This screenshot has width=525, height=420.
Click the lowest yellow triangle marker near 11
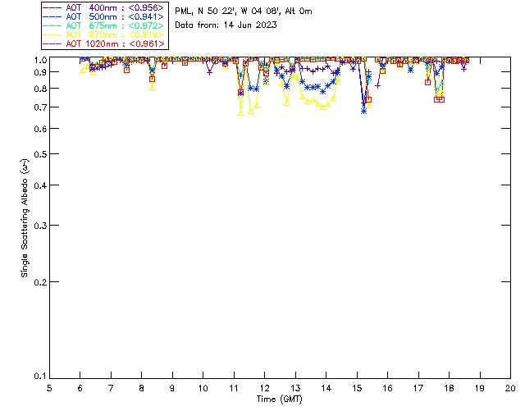click(240, 113)
